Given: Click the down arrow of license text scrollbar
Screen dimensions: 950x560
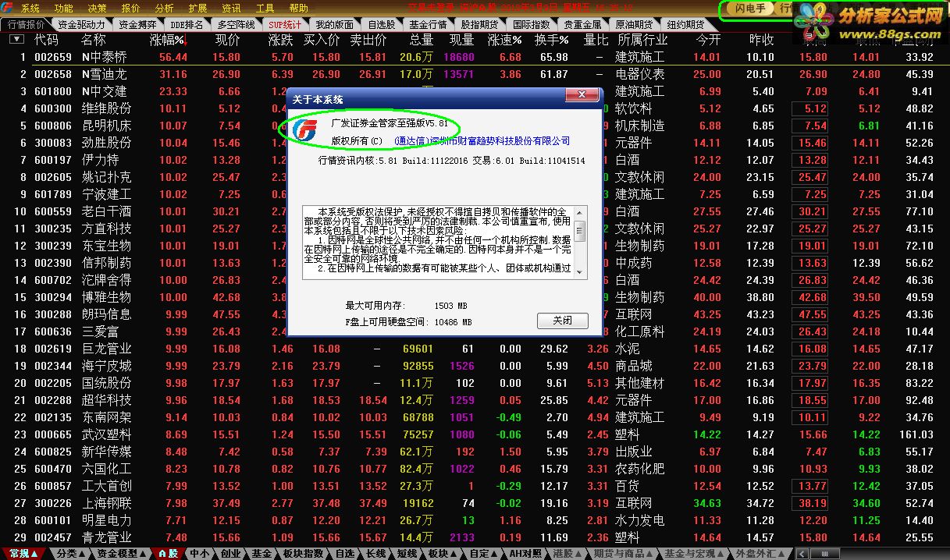Looking at the screenshot, I should [x=580, y=272].
